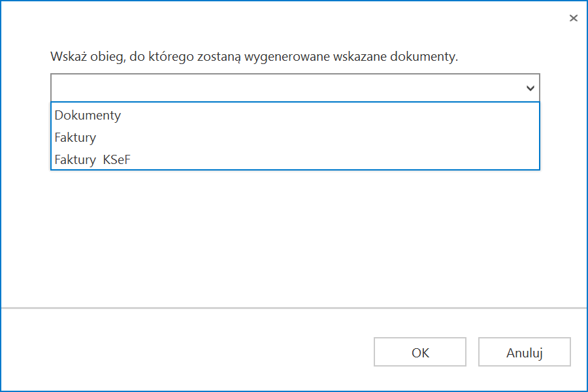Dismiss the window via top-right X
This screenshot has width=588, height=392.
point(574,18)
